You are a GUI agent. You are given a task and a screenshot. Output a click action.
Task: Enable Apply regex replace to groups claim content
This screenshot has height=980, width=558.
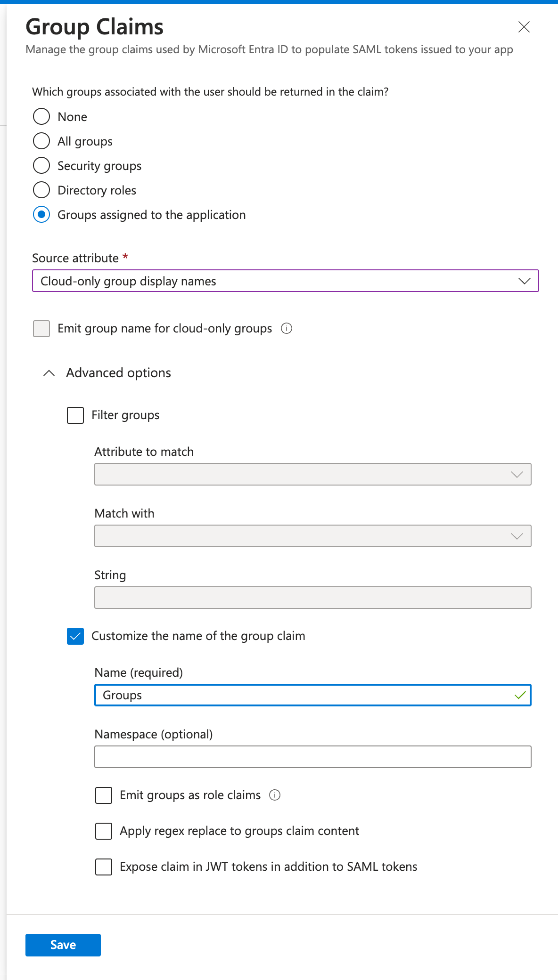coord(103,831)
